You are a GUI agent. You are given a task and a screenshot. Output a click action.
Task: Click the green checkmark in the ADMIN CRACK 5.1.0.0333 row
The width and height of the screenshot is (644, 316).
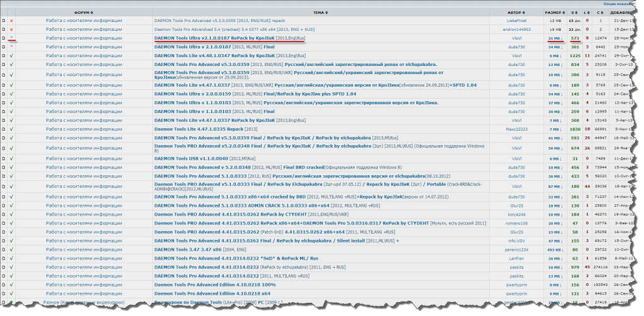11,205
